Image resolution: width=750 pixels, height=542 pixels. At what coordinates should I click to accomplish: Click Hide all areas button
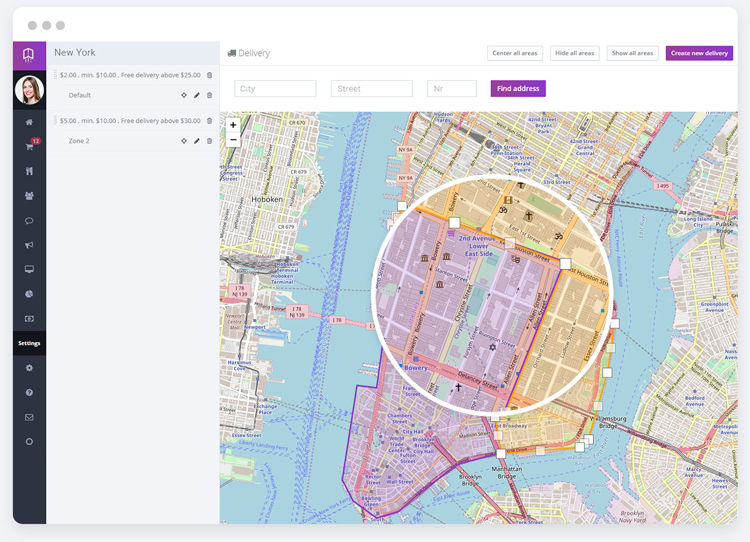pyautogui.click(x=574, y=53)
